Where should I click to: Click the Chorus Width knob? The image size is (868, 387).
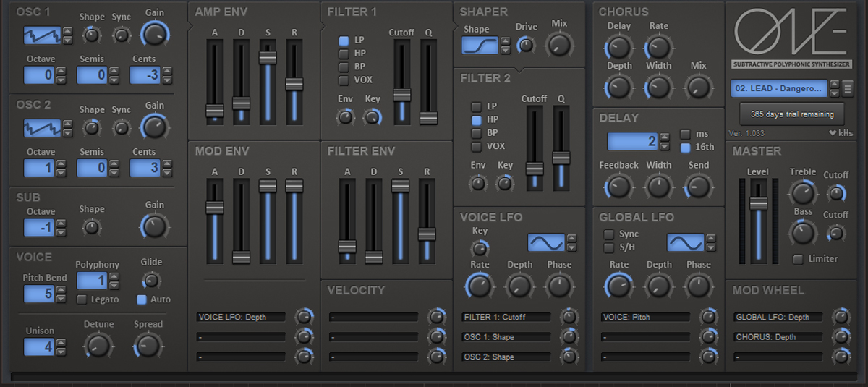pos(658,88)
